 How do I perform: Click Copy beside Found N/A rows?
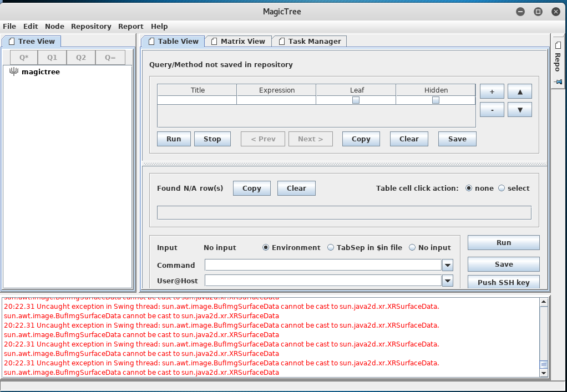pyautogui.click(x=252, y=188)
